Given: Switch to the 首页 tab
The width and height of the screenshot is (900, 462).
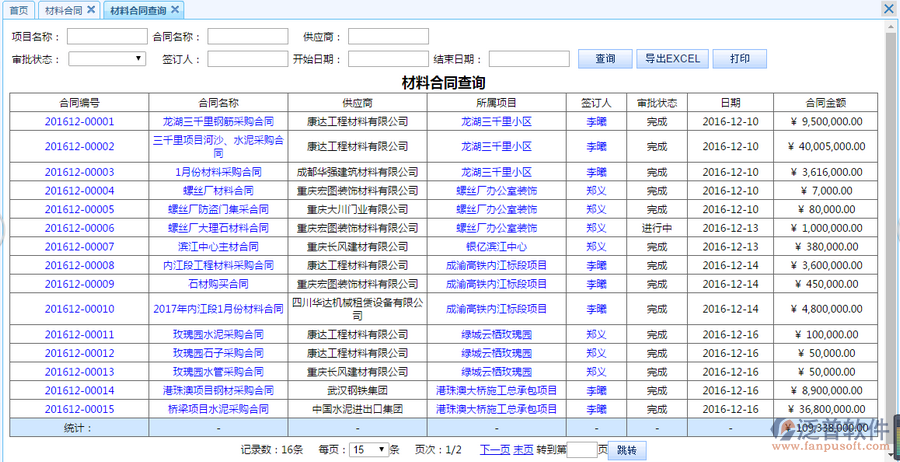Looking at the screenshot, I should [18, 10].
